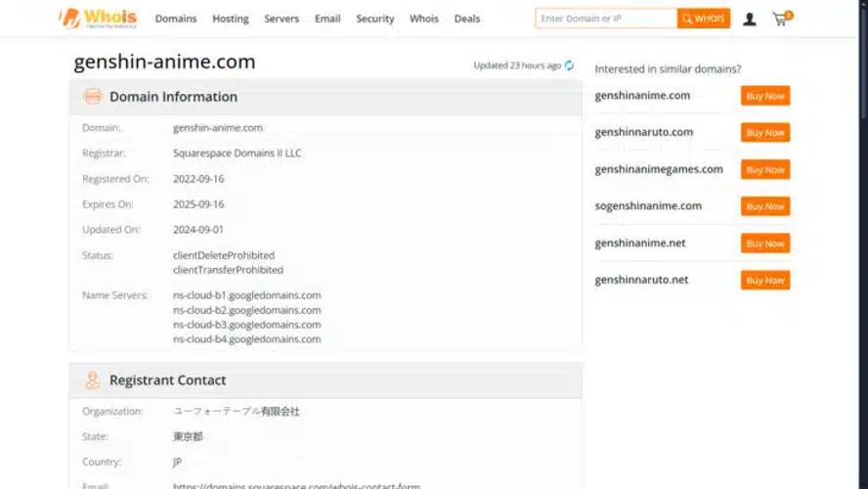Open the user account icon
The height and width of the screenshot is (489, 868).
pyautogui.click(x=750, y=19)
